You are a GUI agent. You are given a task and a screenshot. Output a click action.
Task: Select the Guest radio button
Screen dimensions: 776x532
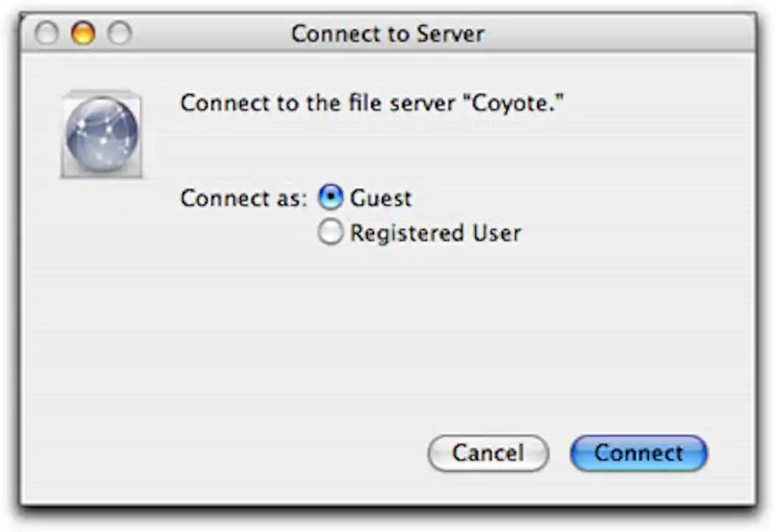330,197
